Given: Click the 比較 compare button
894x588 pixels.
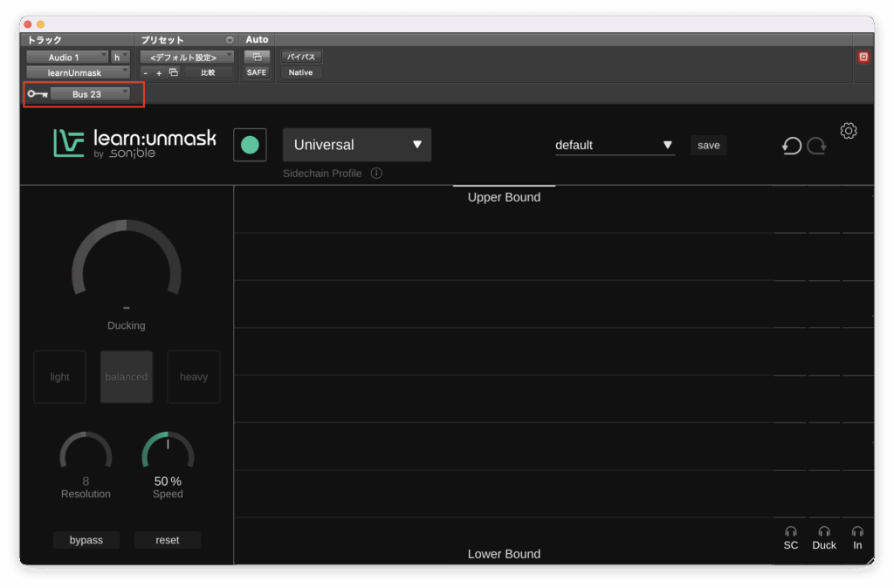Looking at the screenshot, I should click(x=208, y=72).
